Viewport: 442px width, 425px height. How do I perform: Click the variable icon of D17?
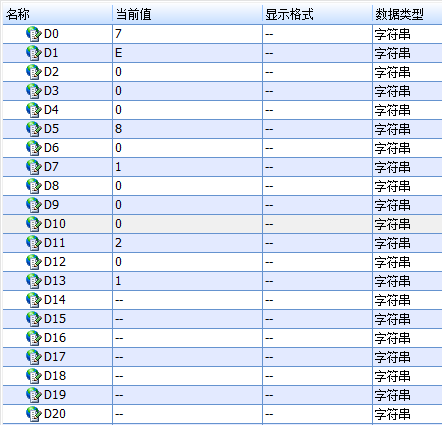[34, 357]
